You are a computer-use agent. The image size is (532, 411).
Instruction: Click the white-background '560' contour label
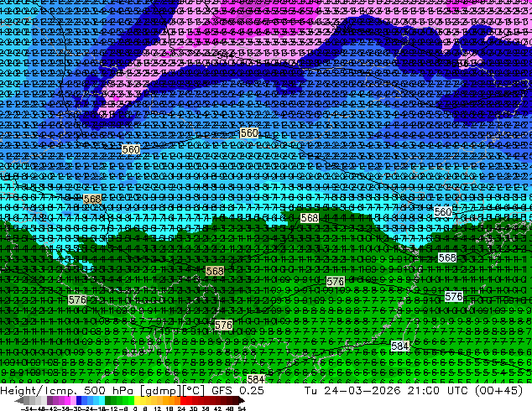pyautogui.click(x=443, y=211)
